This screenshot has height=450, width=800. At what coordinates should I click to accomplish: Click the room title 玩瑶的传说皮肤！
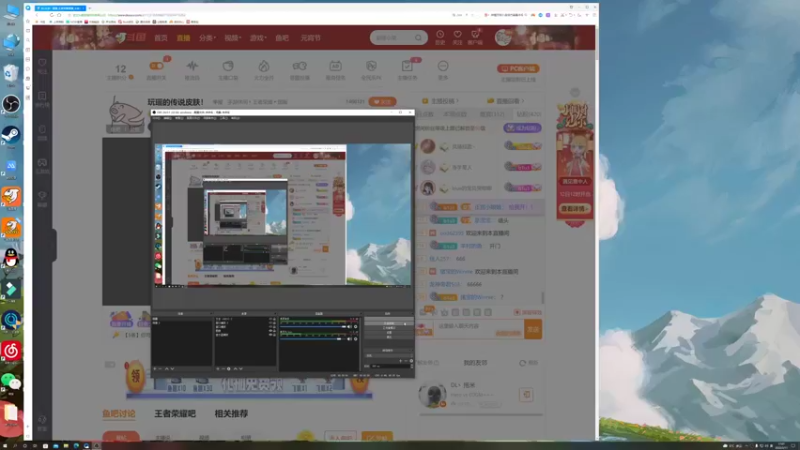pyautogui.click(x=176, y=102)
